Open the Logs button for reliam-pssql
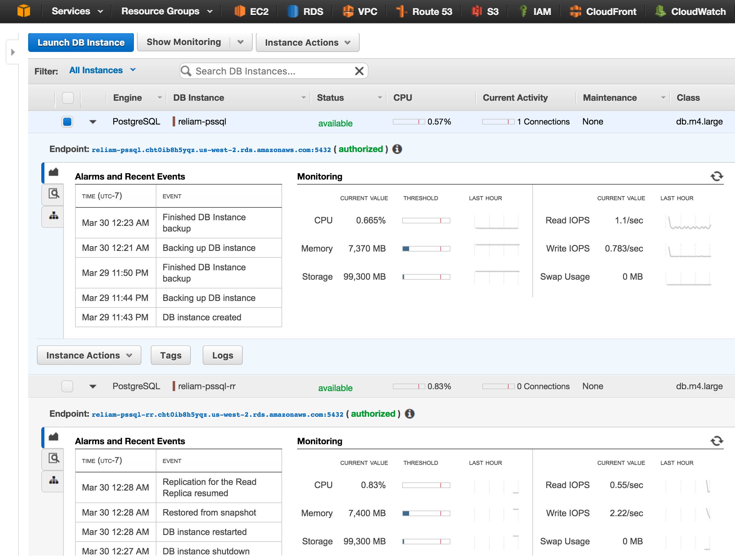 [222, 355]
